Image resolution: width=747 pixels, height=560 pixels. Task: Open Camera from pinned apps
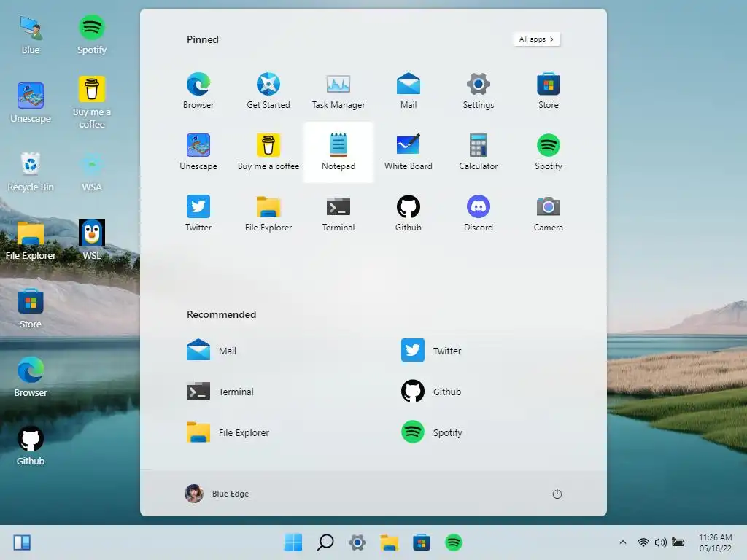[549, 214]
